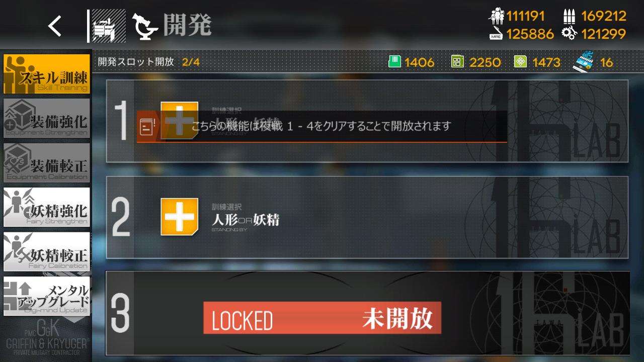Image resolution: width=644 pixels, height=362 pixels.
Task: Tap the gear parts resource icon
Action: pyautogui.click(x=569, y=34)
